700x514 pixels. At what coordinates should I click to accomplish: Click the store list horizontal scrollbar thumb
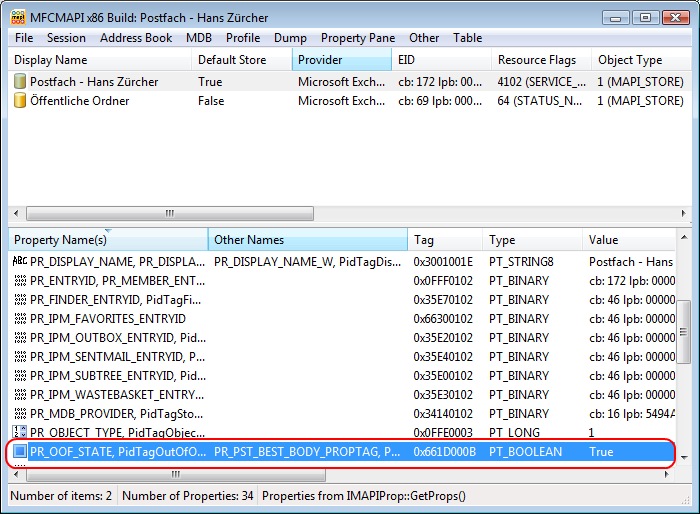coord(170,213)
